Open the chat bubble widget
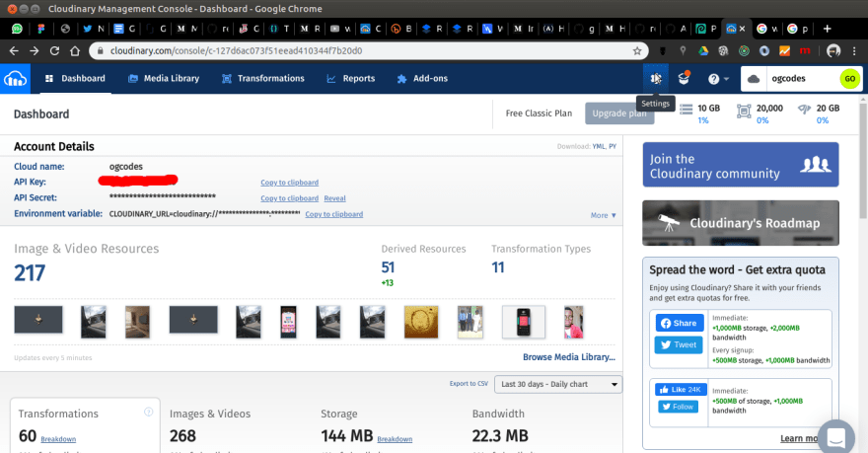 click(x=835, y=437)
